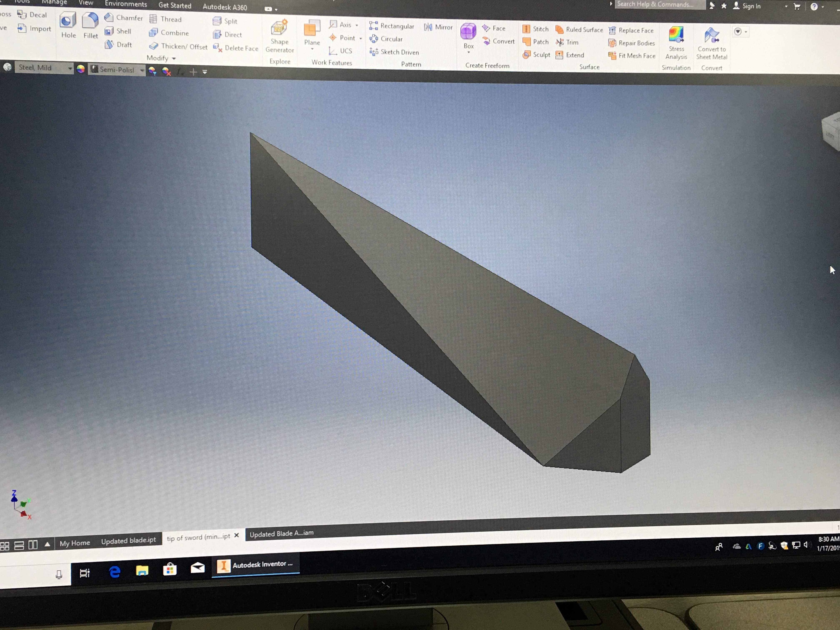Open the Environments ribbon tab
Image resolution: width=840 pixels, height=630 pixels.
pos(126,4)
